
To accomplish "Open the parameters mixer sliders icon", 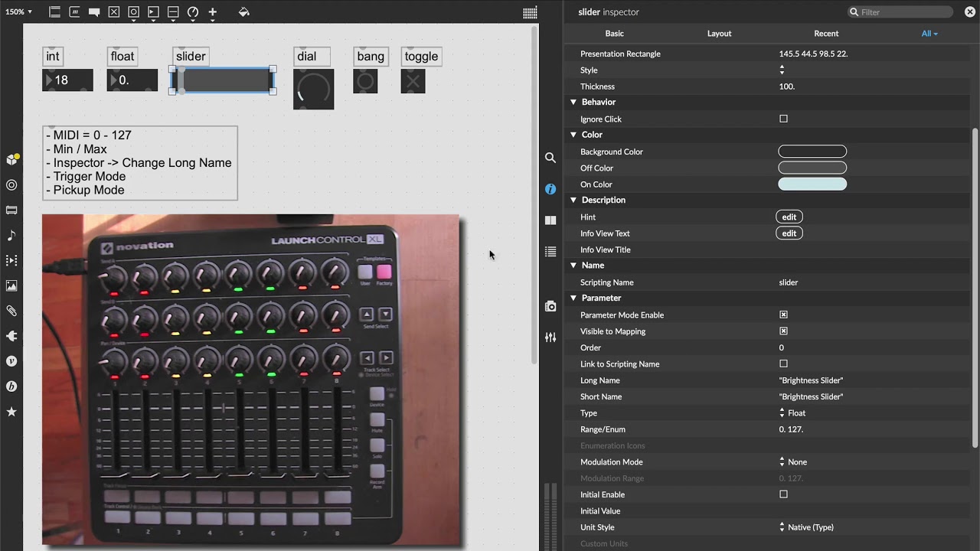I will coord(550,337).
